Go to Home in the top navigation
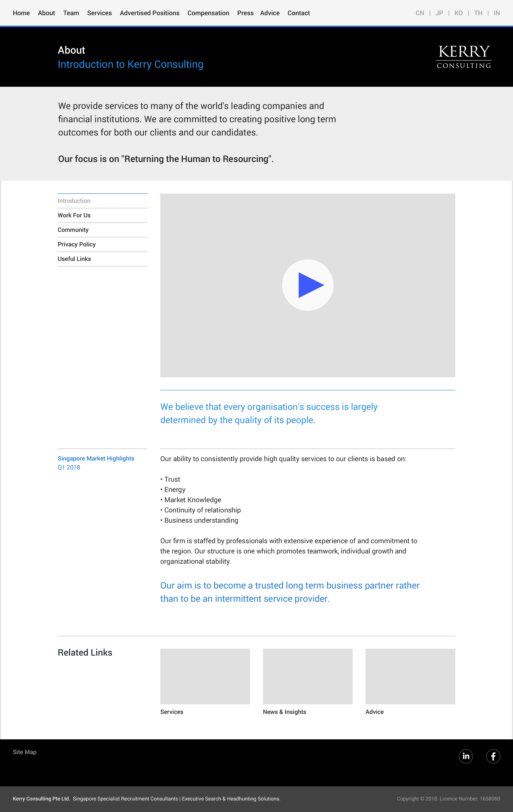This screenshot has height=812, width=513. tap(21, 13)
